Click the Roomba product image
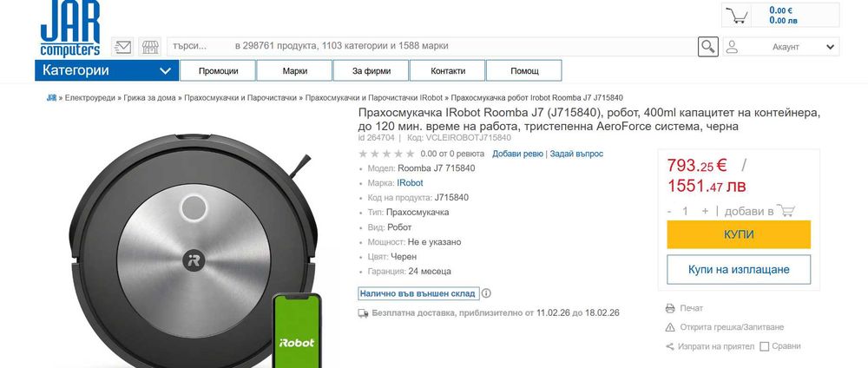 pyautogui.click(x=194, y=250)
